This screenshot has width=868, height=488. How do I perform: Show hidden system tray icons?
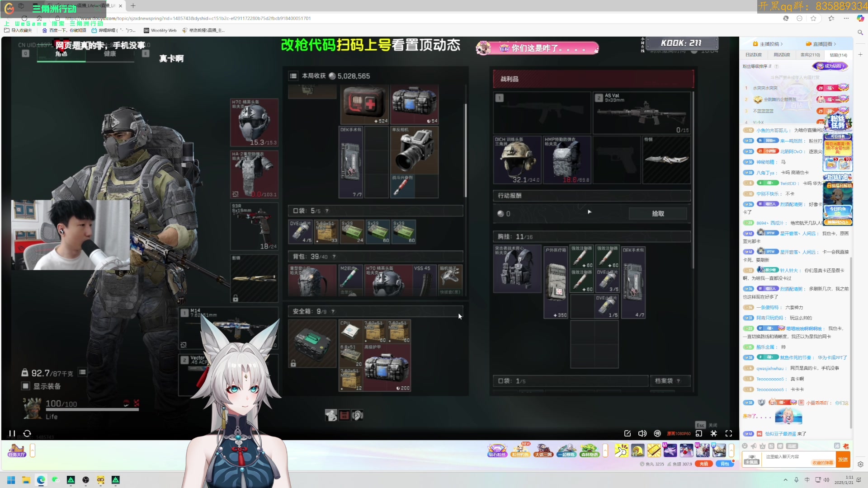click(x=785, y=480)
